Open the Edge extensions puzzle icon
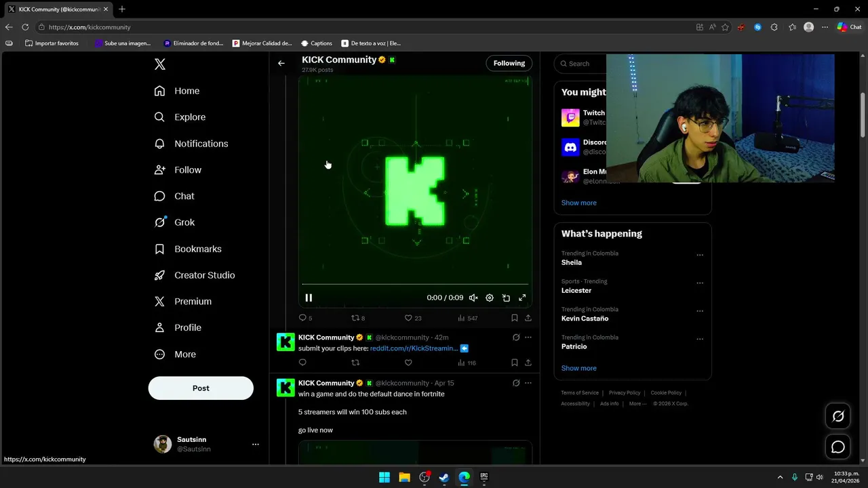Image resolution: width=868 pixels, height=488 pixels. [774, 27]
